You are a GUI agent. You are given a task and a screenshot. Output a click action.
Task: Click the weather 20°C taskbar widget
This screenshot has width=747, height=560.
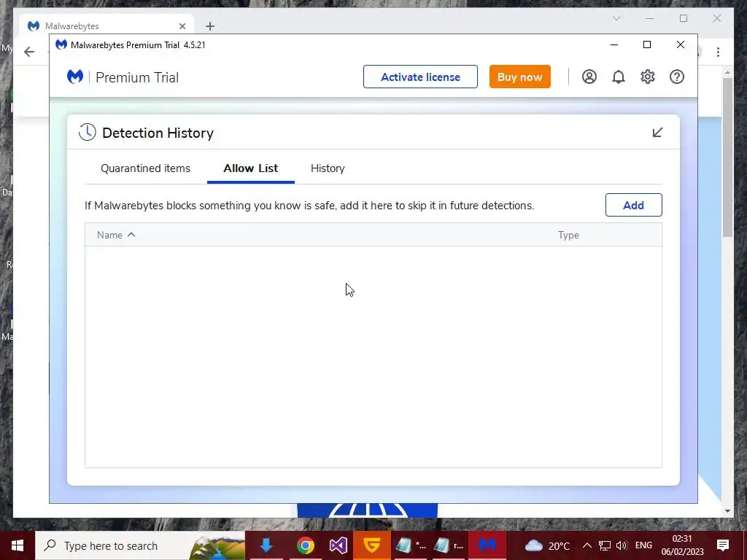[x=547, y=545]
